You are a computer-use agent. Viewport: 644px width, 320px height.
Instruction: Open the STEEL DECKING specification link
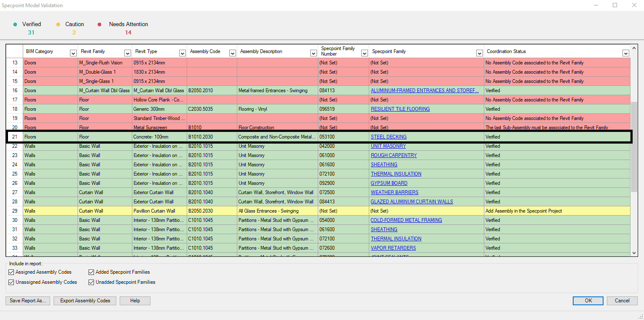coord(389,137)
